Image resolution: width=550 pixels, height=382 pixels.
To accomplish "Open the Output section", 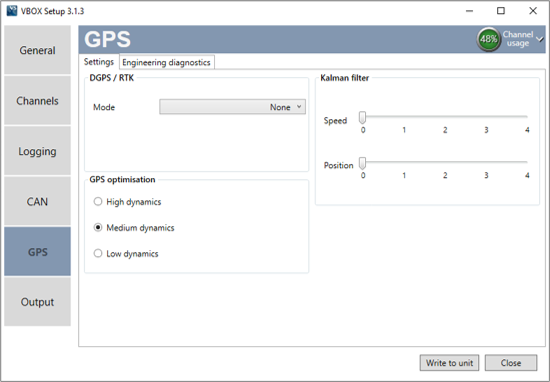I will [x=38, y=302].
